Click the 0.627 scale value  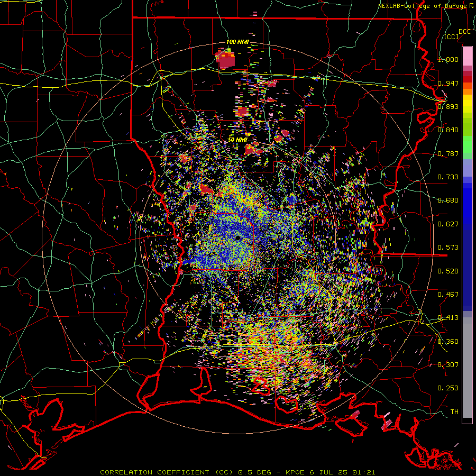point(448,224)
